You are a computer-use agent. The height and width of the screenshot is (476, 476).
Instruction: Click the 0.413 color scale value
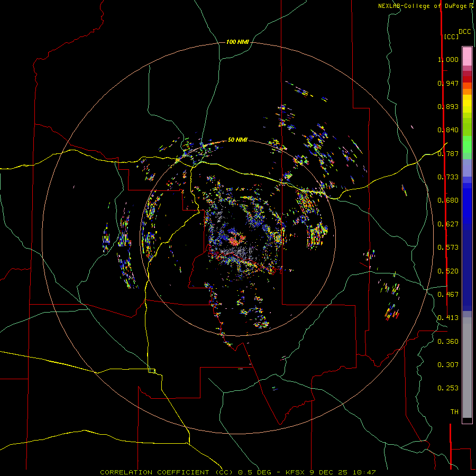coord(448,318)
